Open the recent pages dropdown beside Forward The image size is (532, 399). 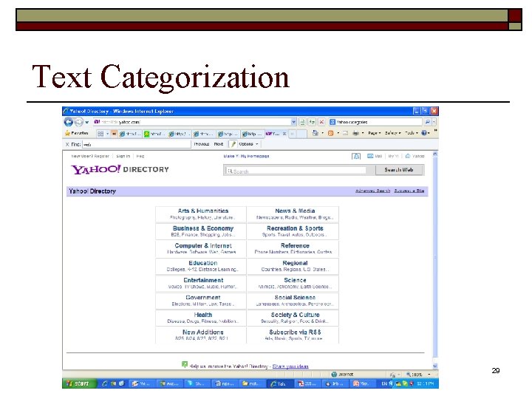pos(87,122)
